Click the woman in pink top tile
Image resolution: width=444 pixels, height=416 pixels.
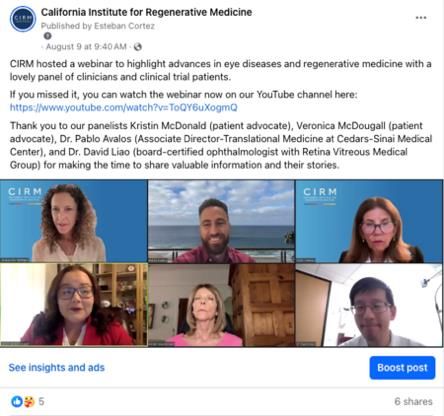pyautogui.click(x=221, y=305)
